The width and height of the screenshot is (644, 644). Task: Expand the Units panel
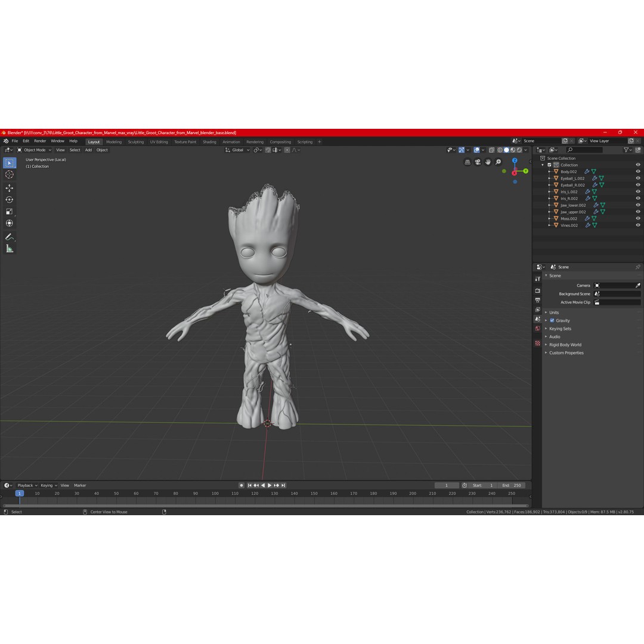pyautogui.click(x=553, y=312)
